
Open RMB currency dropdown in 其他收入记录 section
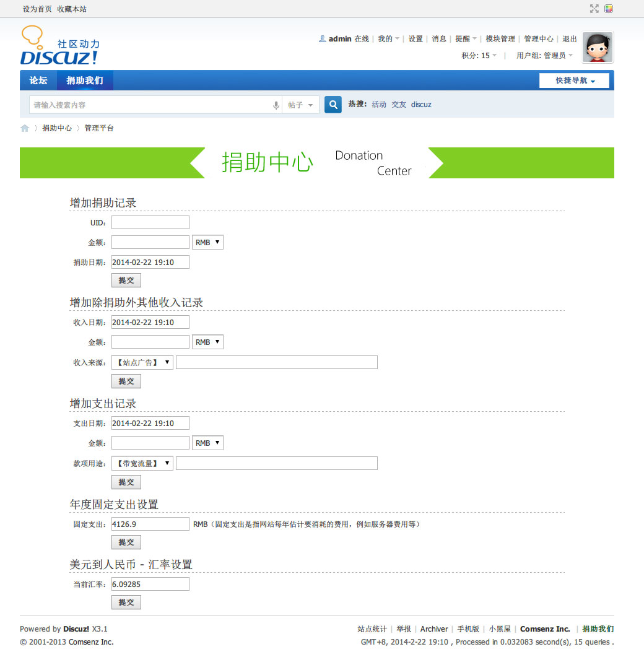(207, 342)
